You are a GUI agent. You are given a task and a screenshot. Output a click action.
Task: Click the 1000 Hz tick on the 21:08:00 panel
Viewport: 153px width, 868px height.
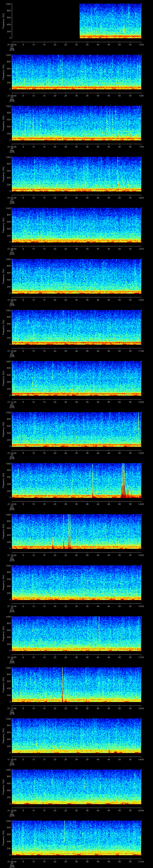[8, 208]
